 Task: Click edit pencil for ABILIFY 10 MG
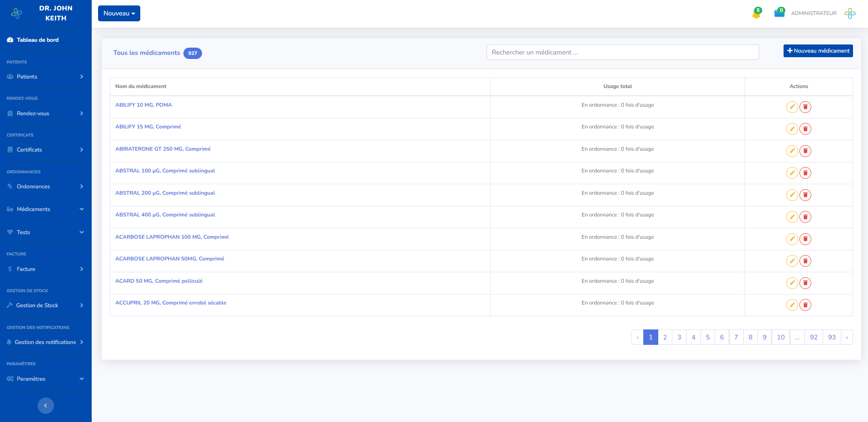click(792, 107)
